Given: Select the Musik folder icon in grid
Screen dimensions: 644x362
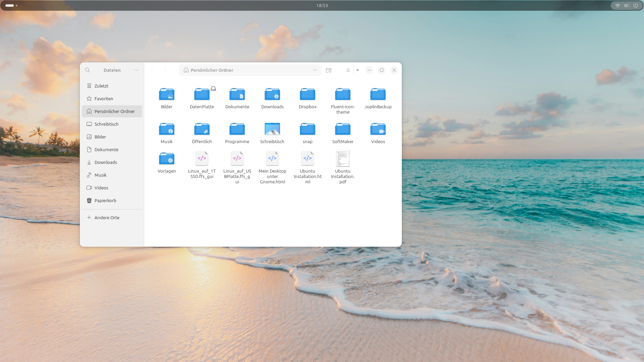Looking at the screenshot, I should 167,129.
